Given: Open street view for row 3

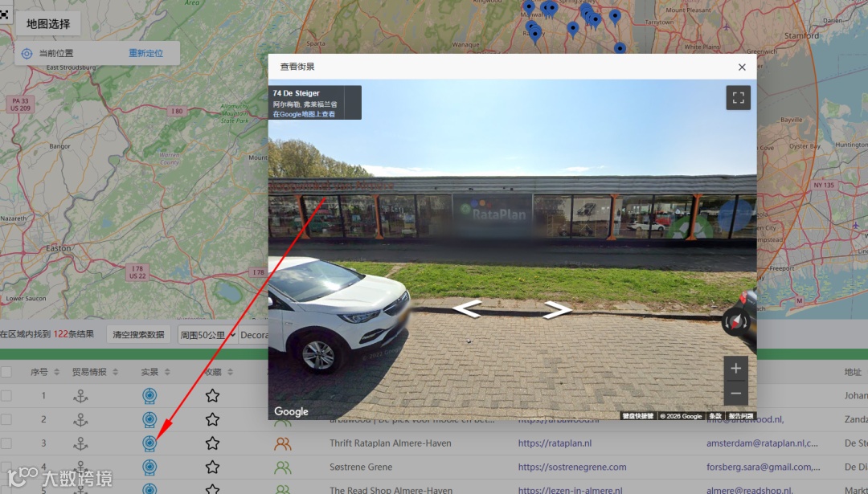Looking at the screenshot, I should coord(149,443).
